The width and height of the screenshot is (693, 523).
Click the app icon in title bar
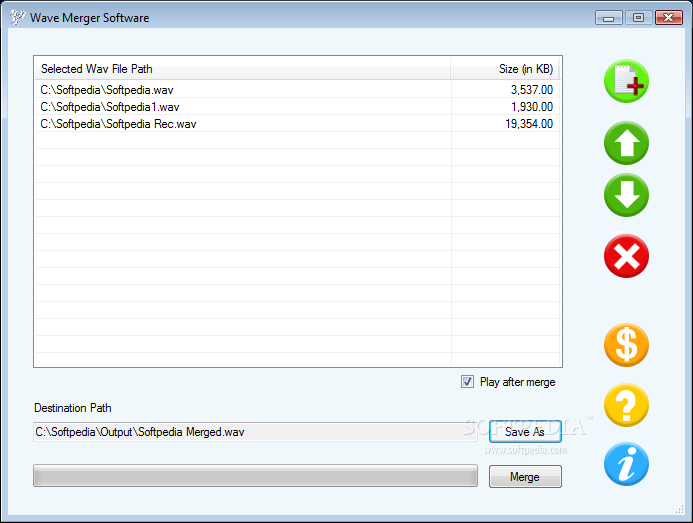17,17
